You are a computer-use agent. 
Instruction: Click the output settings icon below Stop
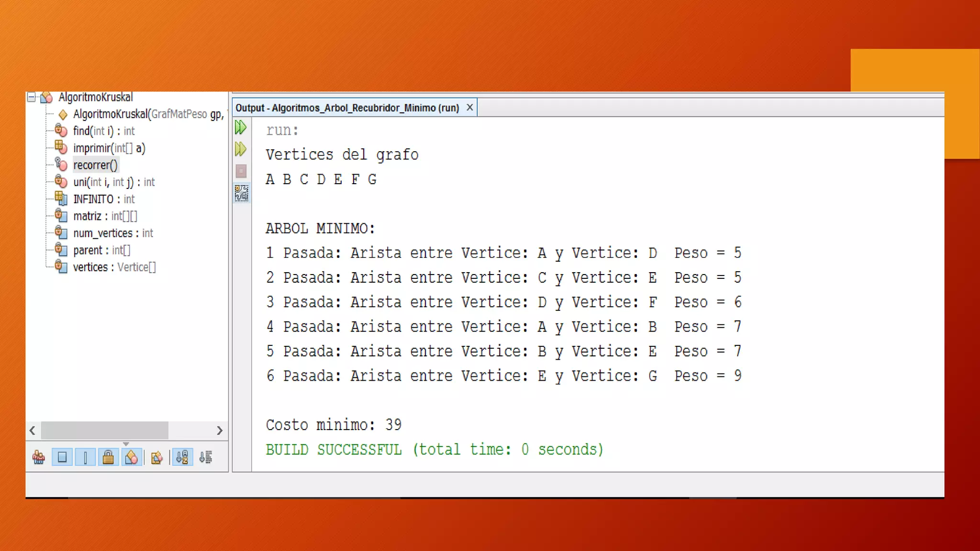pyautogui.click(x=241, y=193)
